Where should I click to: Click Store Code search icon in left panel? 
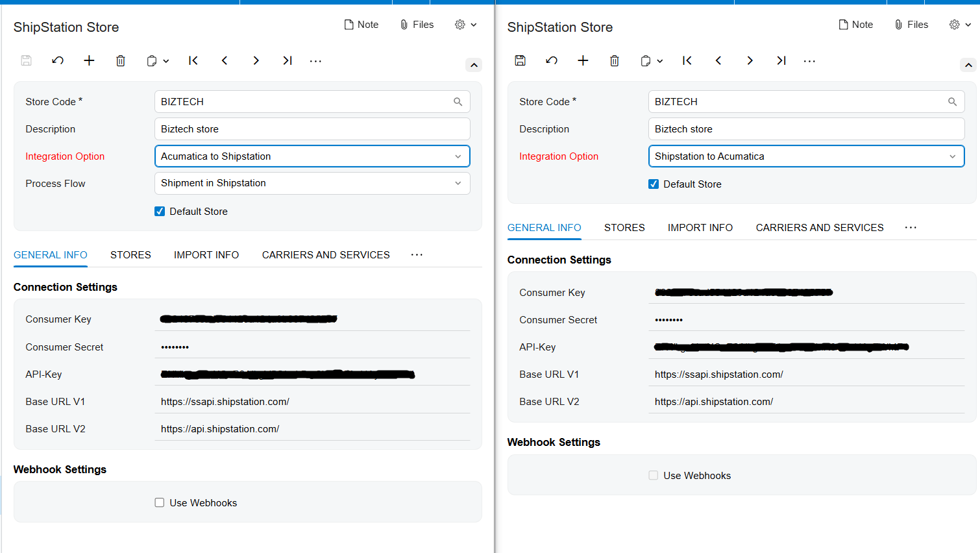[458, 102]
